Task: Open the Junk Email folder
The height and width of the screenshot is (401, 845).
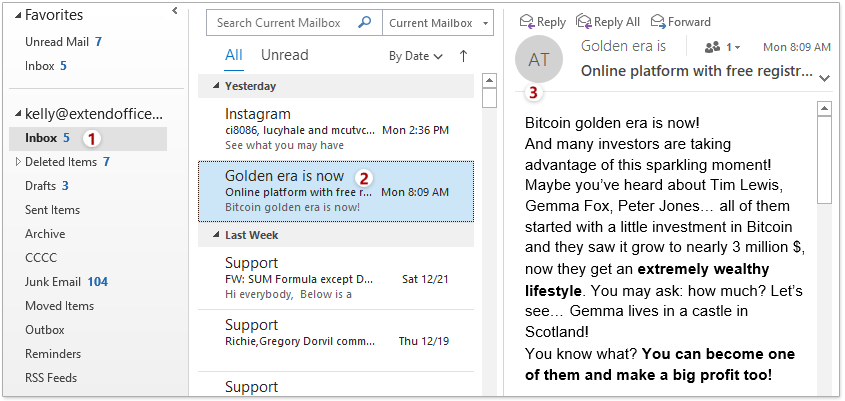Action: point(66,282)
